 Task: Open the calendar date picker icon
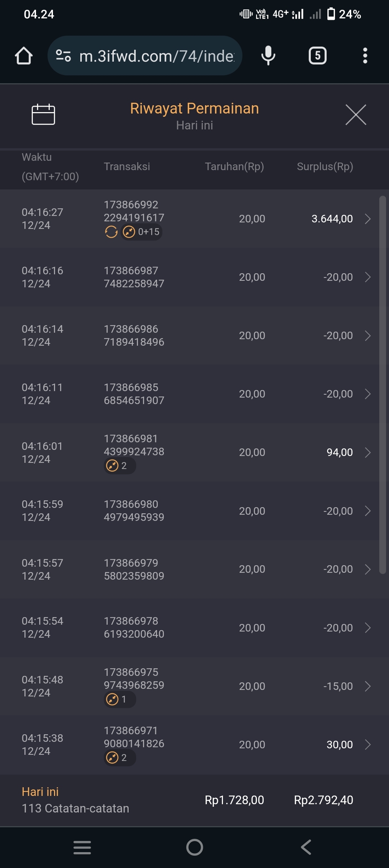click(43, 114)
